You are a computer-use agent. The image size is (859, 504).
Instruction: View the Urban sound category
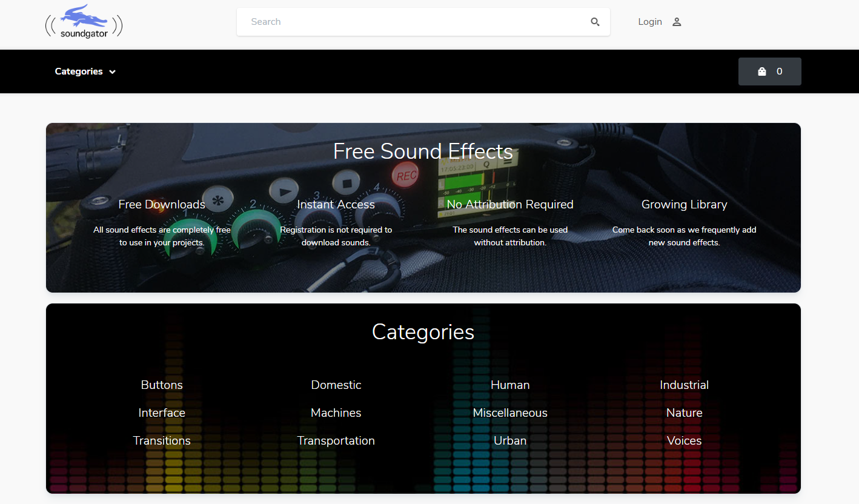[510, 440]
